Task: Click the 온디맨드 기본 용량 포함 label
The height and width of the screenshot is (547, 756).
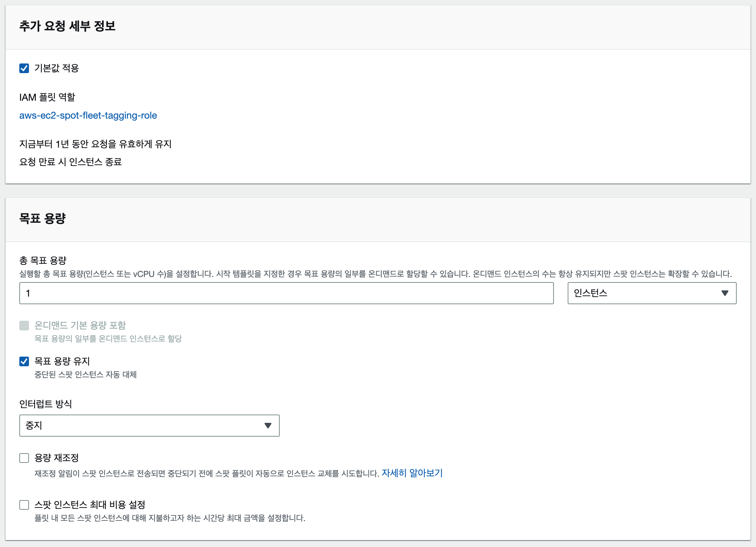Action: point(80,326)
